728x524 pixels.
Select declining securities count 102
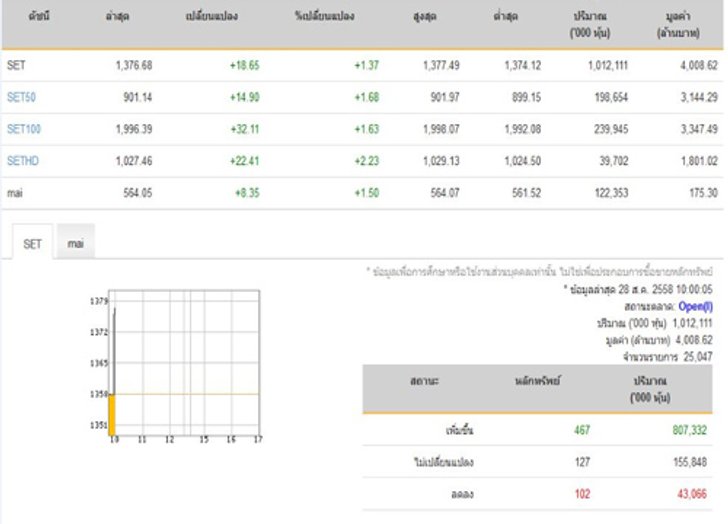point(582,494)
